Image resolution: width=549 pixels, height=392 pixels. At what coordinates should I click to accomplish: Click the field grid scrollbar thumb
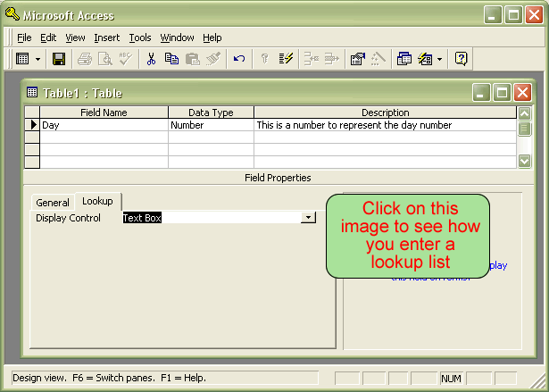point(524,129)
